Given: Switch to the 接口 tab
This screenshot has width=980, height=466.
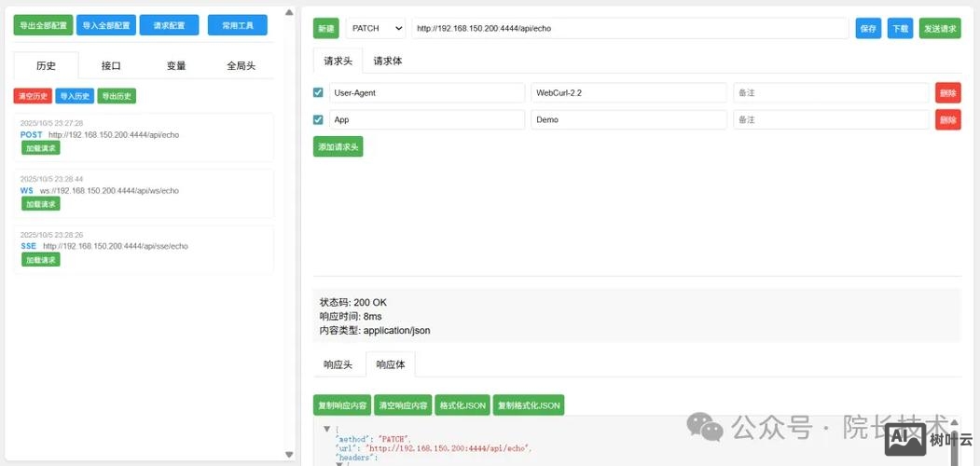Looking at the screenshot, I should (x=111, y=65).
